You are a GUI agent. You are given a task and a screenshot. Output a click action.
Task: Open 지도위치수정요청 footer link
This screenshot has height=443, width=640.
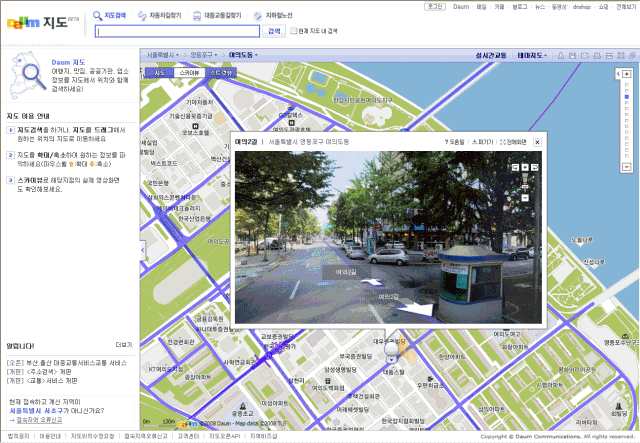click(93, 436)
